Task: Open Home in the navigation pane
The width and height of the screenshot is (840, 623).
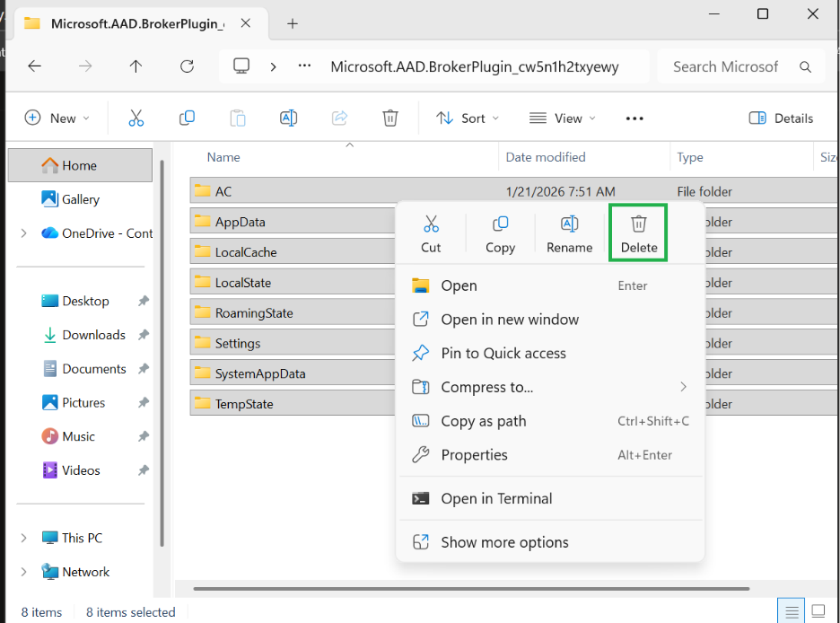Action: pyautogui.click(x=80, y=165)
